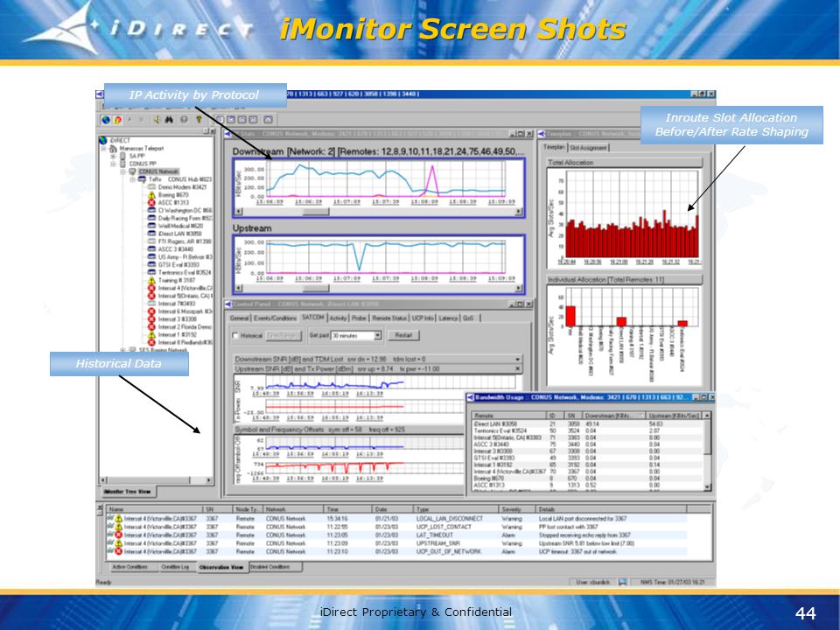
Task: Click the globe icon of the iDIRECT root node
Action: coord(103,140)
